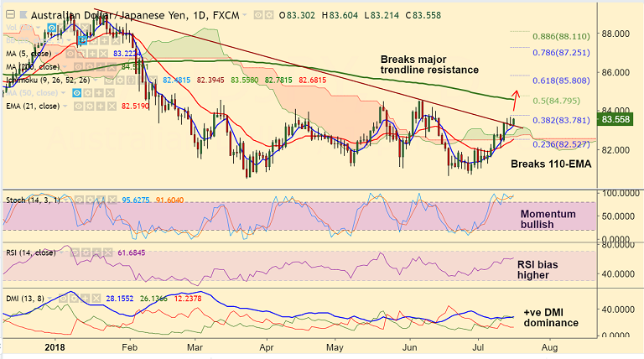Image resolution: width=644 pixels, height=359 pixels.
Task: Show the hidden BB indicator via eye
Action: [82, 40]
